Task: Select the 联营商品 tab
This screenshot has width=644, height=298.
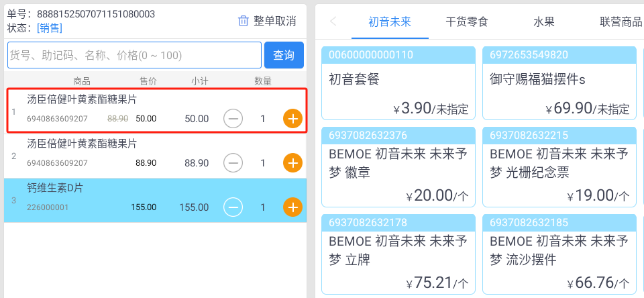Action: 621,21
